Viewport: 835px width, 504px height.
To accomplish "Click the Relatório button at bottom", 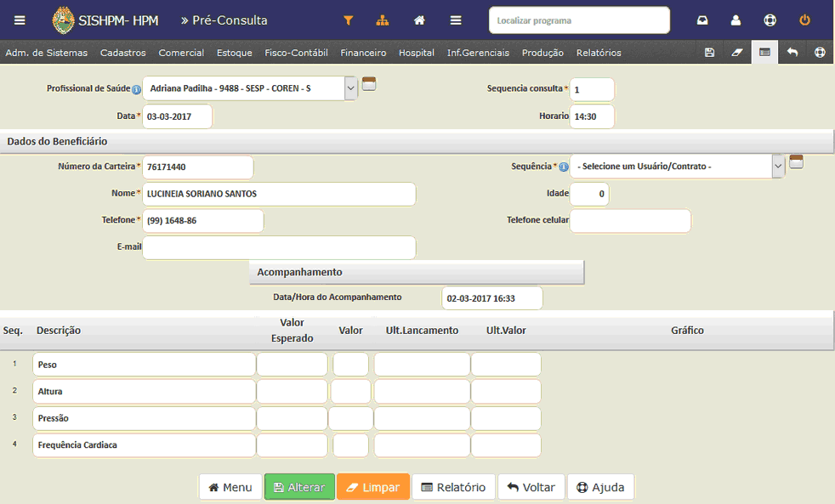I will (x=454, y=487).
